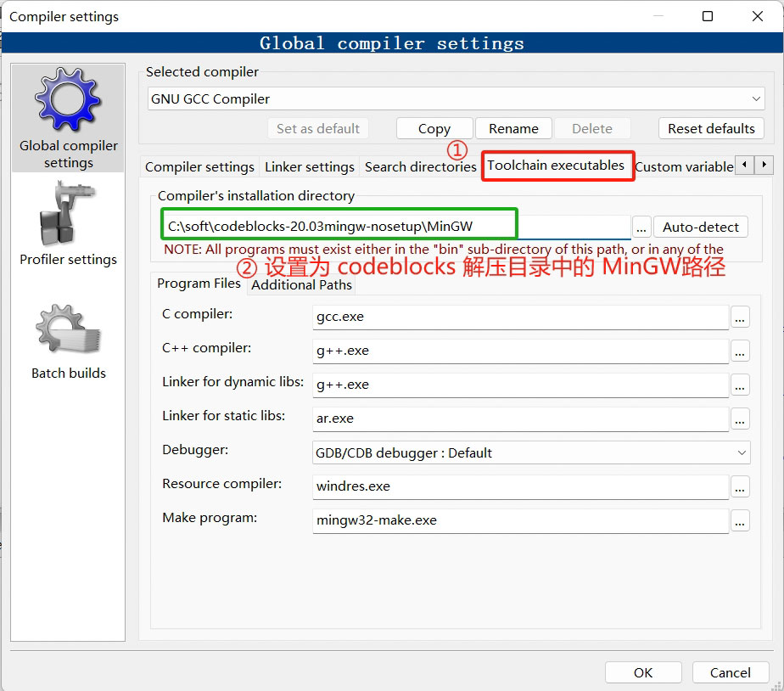
Task: Click the 'Linker for static libs:' label
Action: tap(223, 415)
